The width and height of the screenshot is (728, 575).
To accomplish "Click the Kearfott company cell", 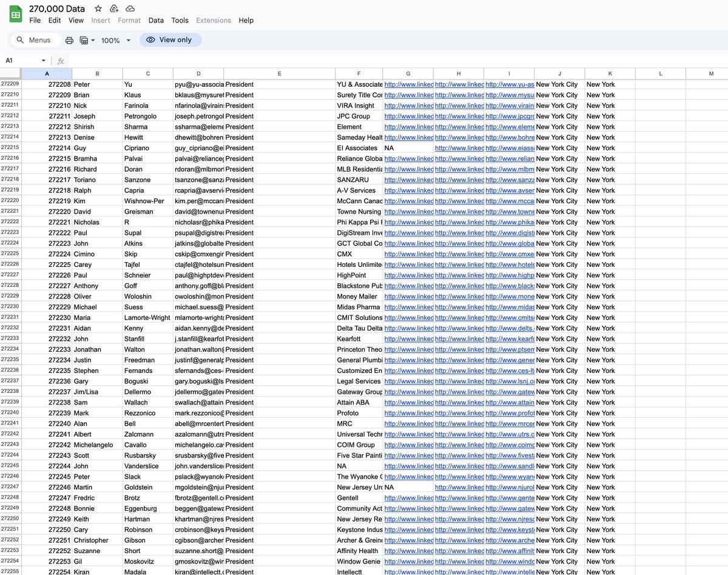I will pos(359,338).
